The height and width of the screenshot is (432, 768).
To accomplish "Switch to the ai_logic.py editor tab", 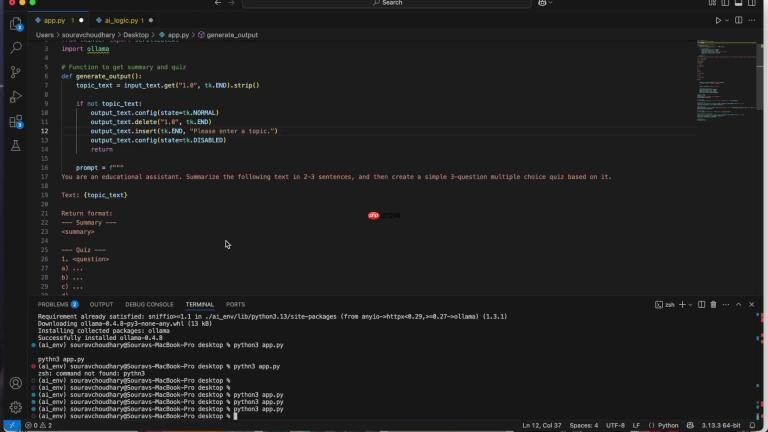I will [121, 21].
